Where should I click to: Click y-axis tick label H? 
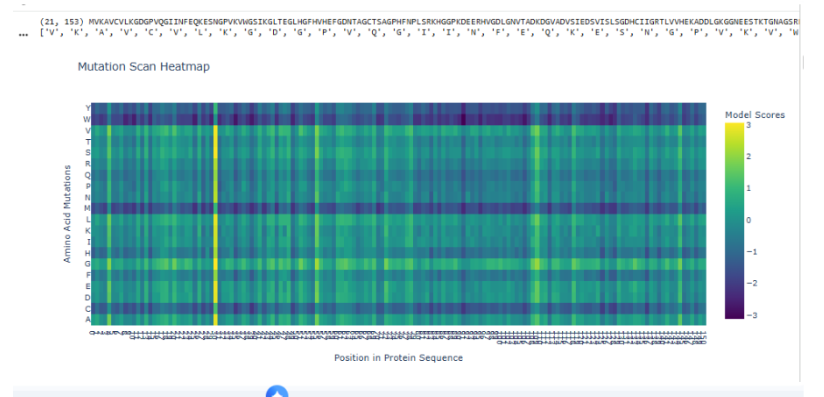pyautogui.click(x=88, y=253)
